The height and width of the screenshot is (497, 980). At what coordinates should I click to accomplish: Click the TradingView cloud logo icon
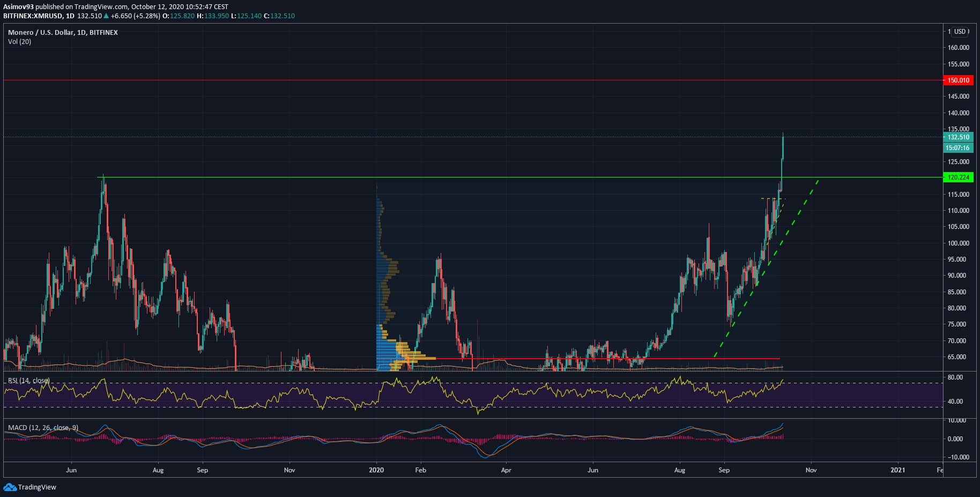tap(10, 487)
